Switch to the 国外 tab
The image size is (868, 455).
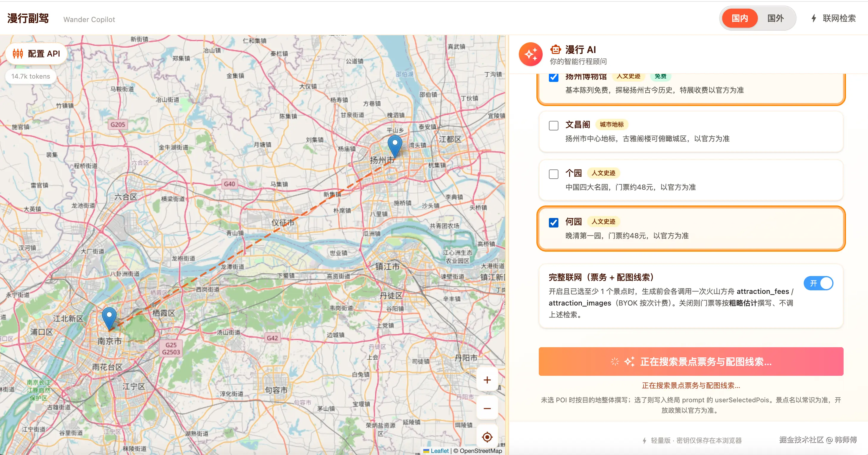(x=775, y=18)
